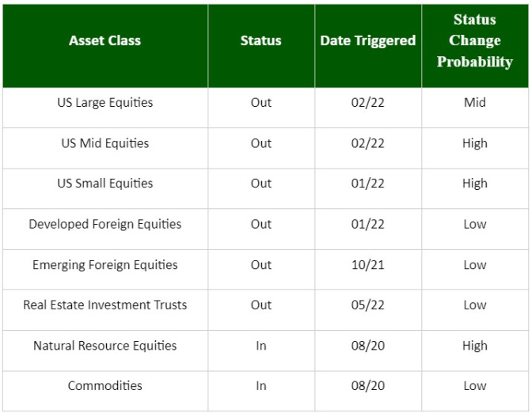Select the US Large Equities cell
The width and height of the screenshot is (532, 413).
pyautogui.click(x=104, y=102)
